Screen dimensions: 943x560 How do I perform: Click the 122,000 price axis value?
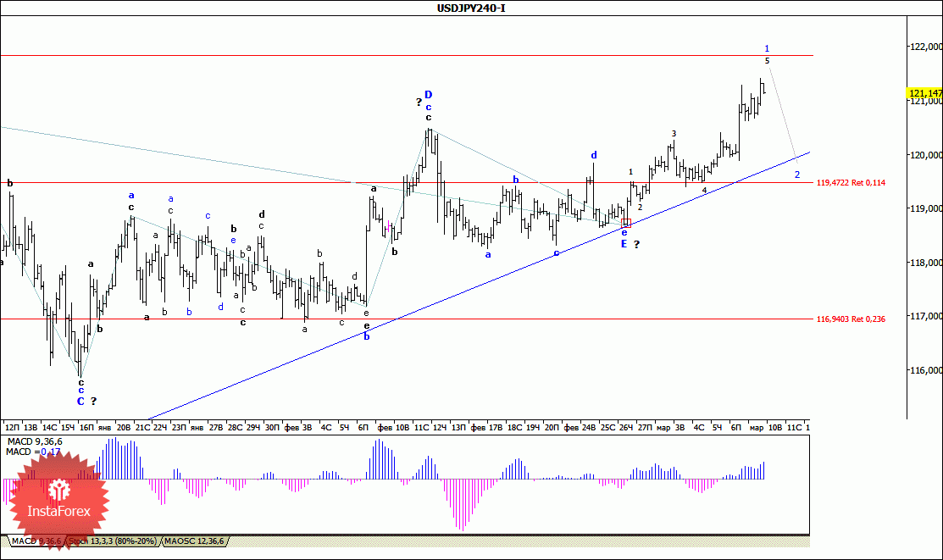coord(926,47)
